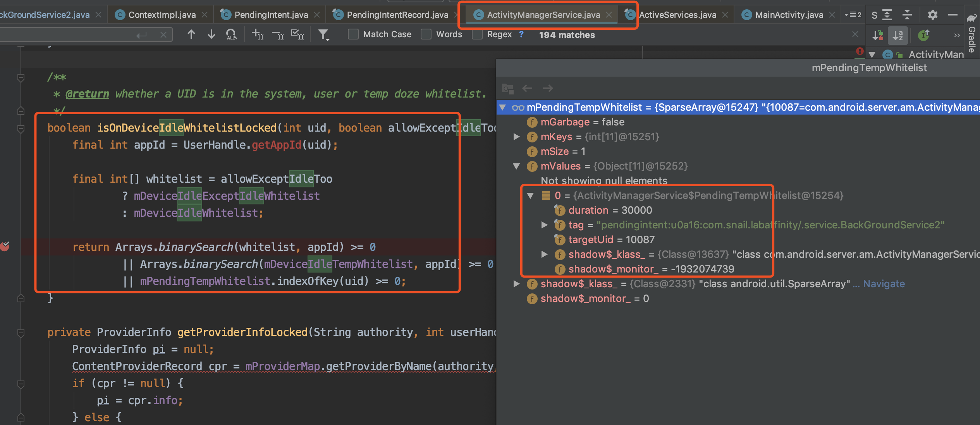980x425 pixels.
Task: Enable the Match Case checkbox
Action: coord(353,34)
